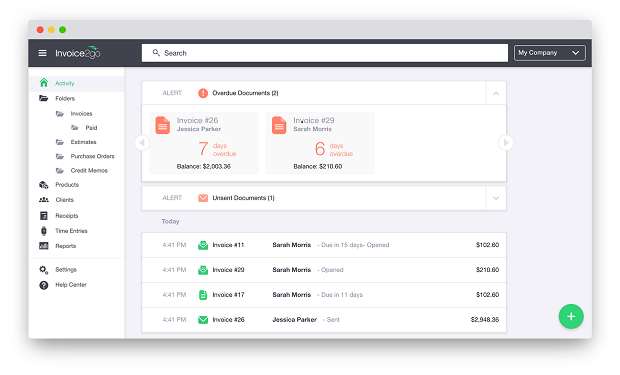
Task: Open the hamburger menu icon
Action: 42,53
